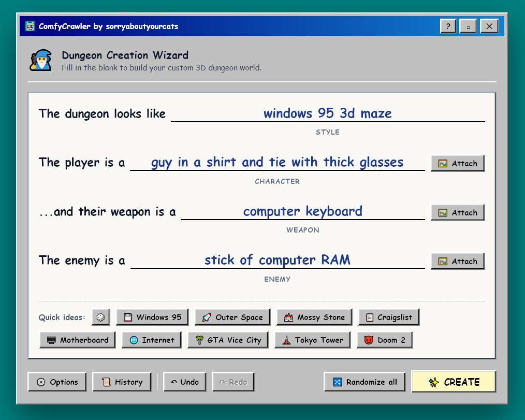This screenshot has height=420, width=525.
Task: Open help with the question mark button
Action: pyautogui.click(x=448, y=26)
